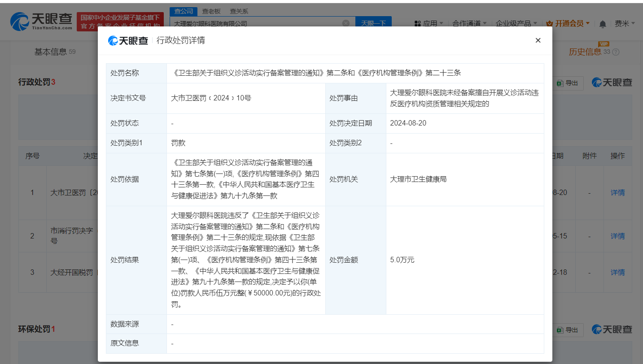
Task: Open 详情 link for penalty record 1
Action: [x=617, y=192]
